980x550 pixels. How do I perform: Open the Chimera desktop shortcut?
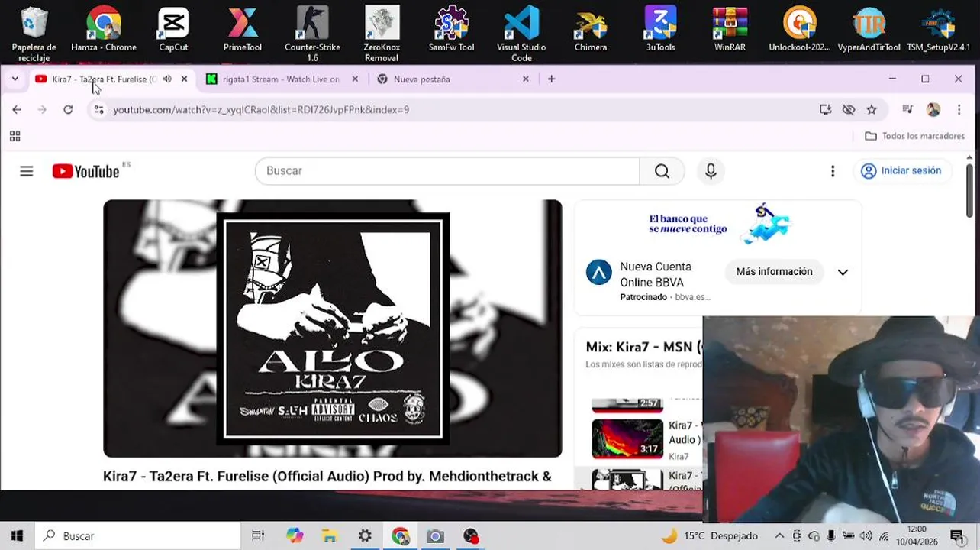tap(591, 31)
